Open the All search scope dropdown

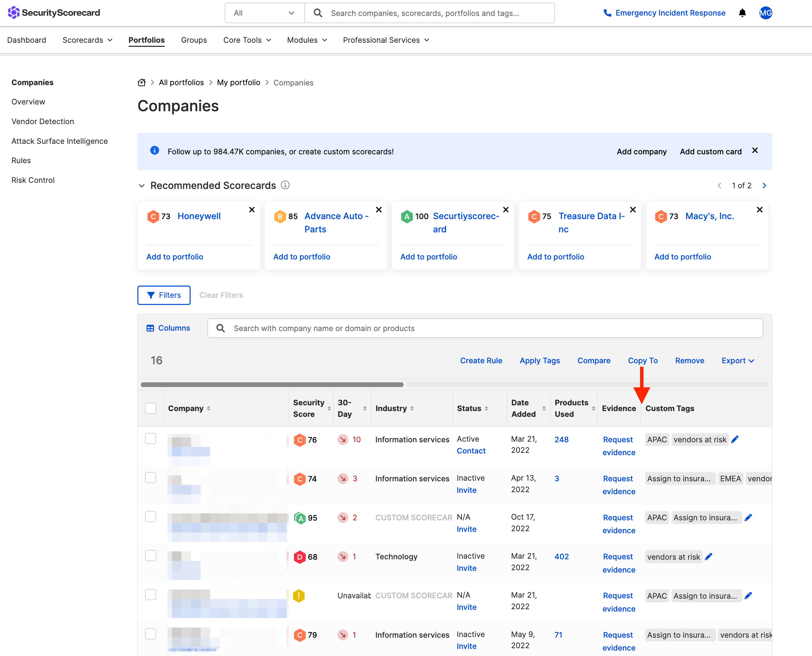(265, 13)
